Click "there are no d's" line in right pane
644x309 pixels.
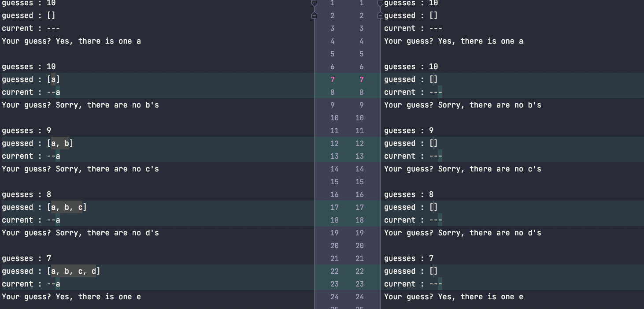coord(463,233)
